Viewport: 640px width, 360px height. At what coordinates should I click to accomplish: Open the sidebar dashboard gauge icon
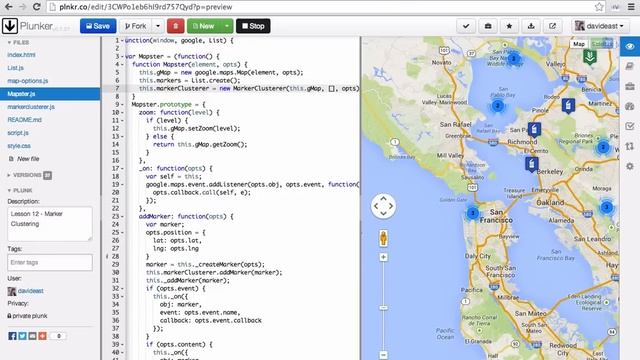tap(630, 106)
